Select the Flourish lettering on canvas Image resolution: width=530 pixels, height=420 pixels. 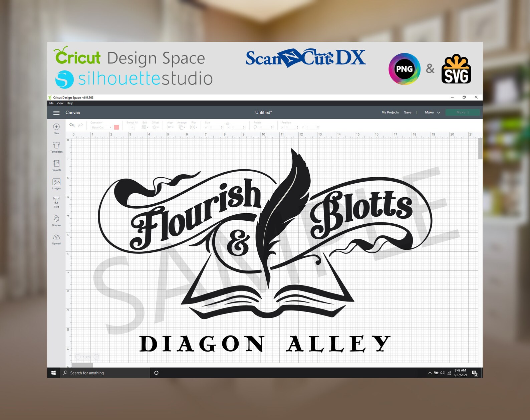pyautogui.click(x=195, y=214)
